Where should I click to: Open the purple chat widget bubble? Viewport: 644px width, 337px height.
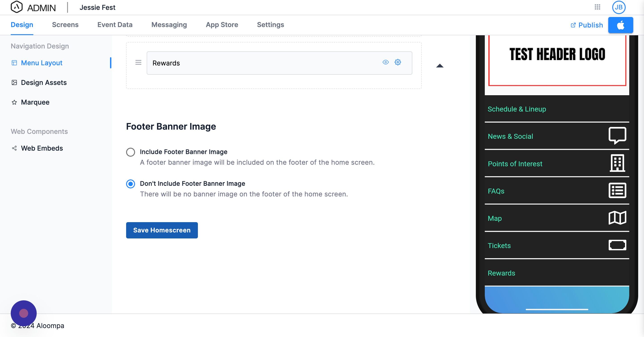(x=24, y=313)
